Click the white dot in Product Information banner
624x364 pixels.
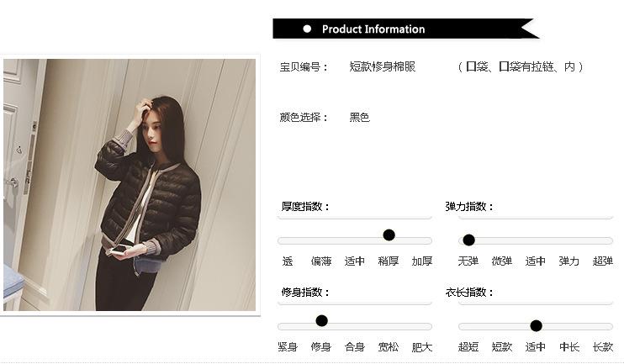tap(307, 29)
